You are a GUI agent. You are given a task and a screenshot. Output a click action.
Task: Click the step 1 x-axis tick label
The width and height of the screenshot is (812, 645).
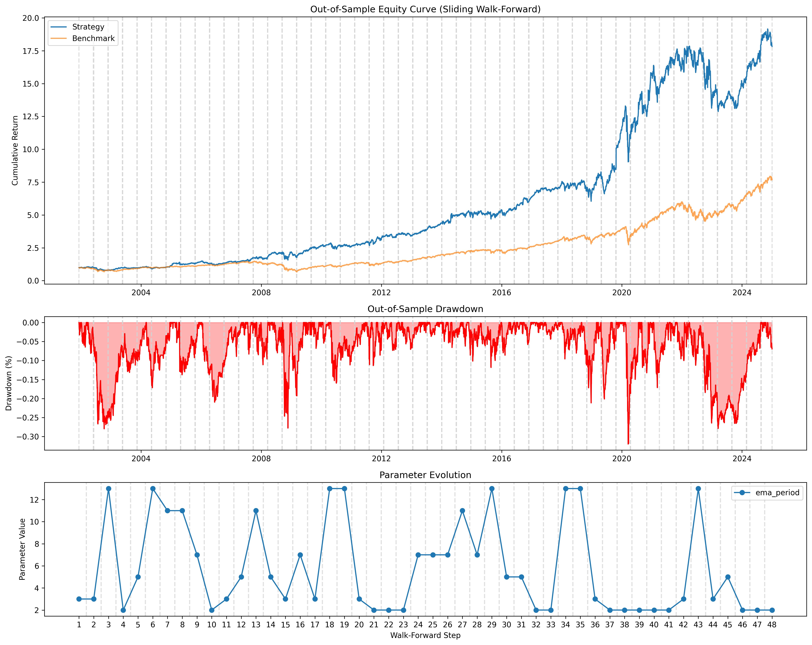point(79,625)
